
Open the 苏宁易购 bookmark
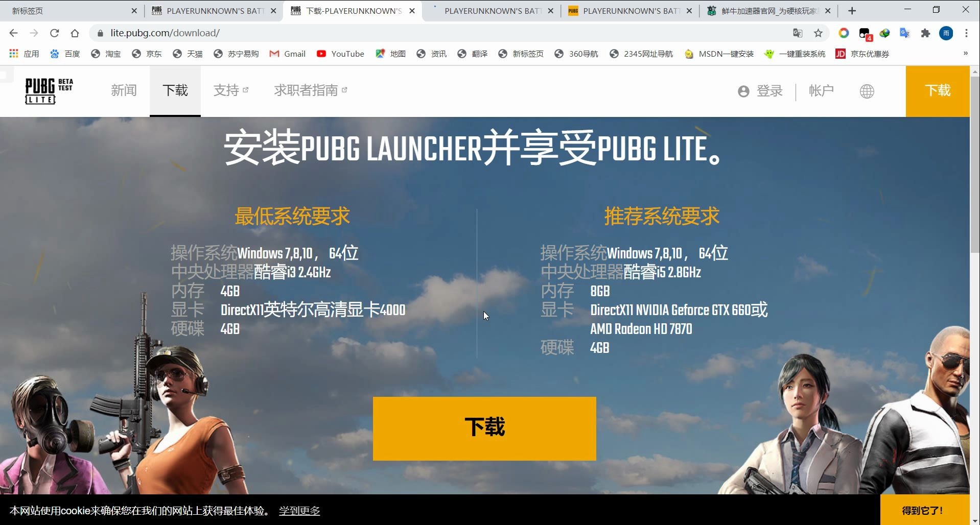click(x=236, y=54)
